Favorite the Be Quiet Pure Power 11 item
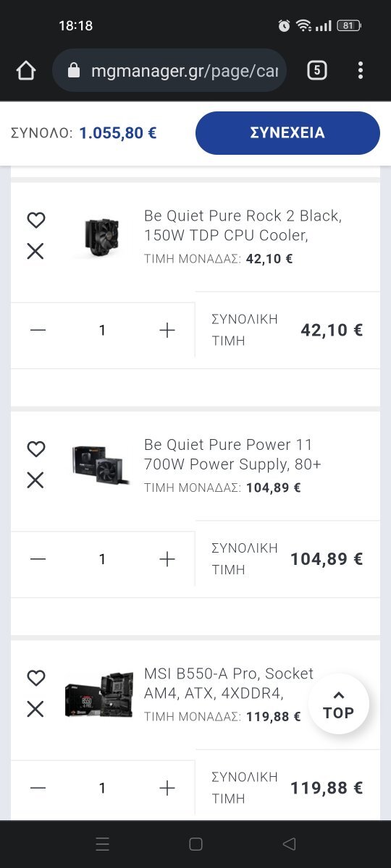The height and width of the screenshot is (868, 391). click(x=35, y=449)
